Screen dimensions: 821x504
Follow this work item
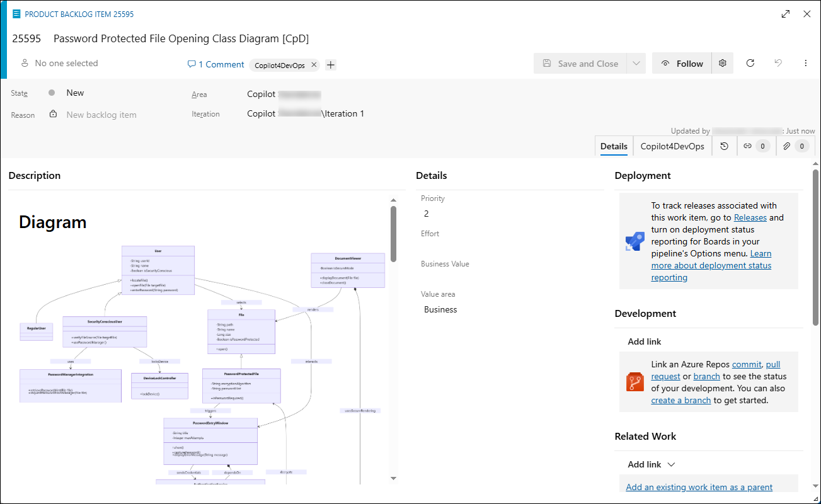(x=682, y=64)
